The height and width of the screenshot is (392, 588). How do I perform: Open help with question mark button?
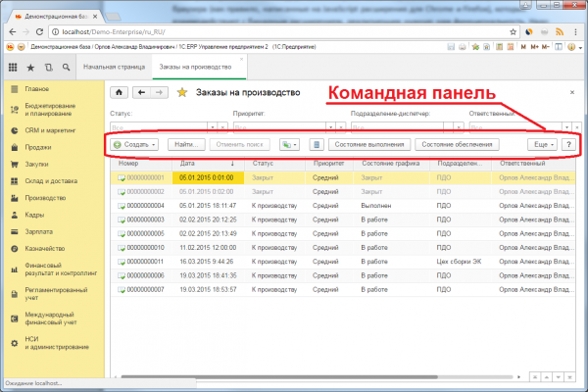(x=567, y=144)
